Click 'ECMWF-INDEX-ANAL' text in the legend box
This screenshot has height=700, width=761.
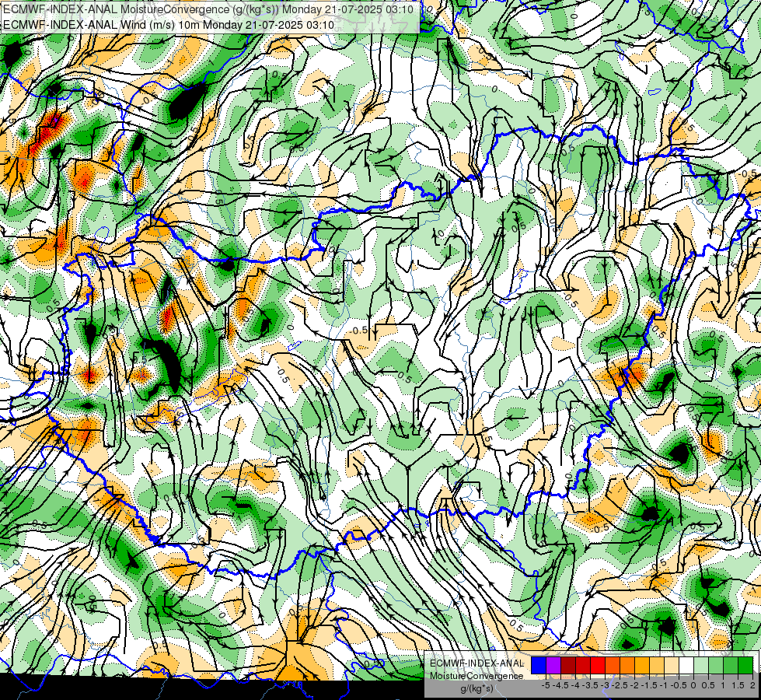pos(477,663)
